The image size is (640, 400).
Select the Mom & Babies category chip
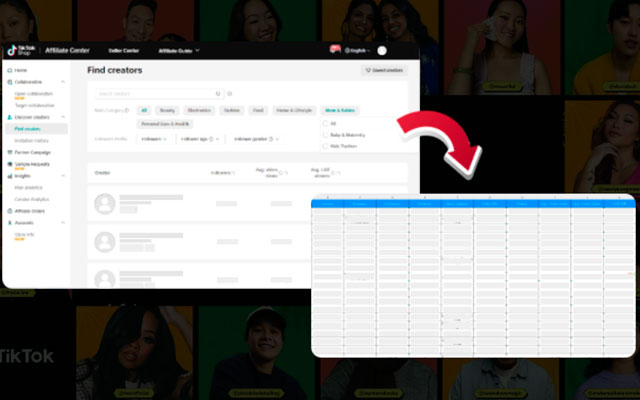pyautogui.click(x=340, y=111)
